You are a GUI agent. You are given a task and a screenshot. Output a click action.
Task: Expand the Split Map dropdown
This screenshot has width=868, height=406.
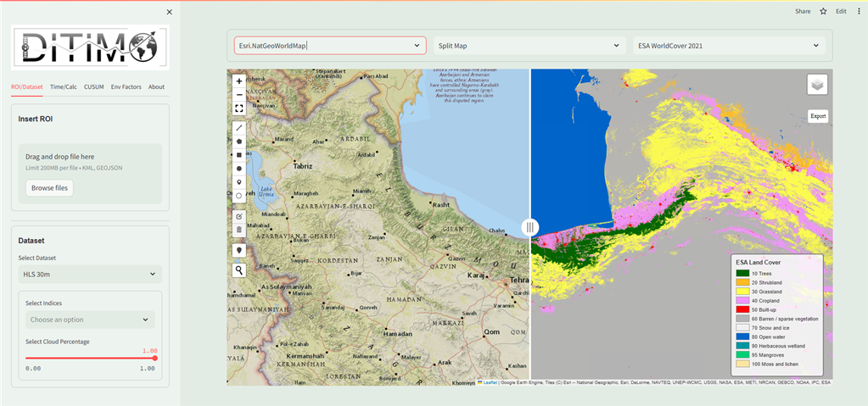pos(529,45)
